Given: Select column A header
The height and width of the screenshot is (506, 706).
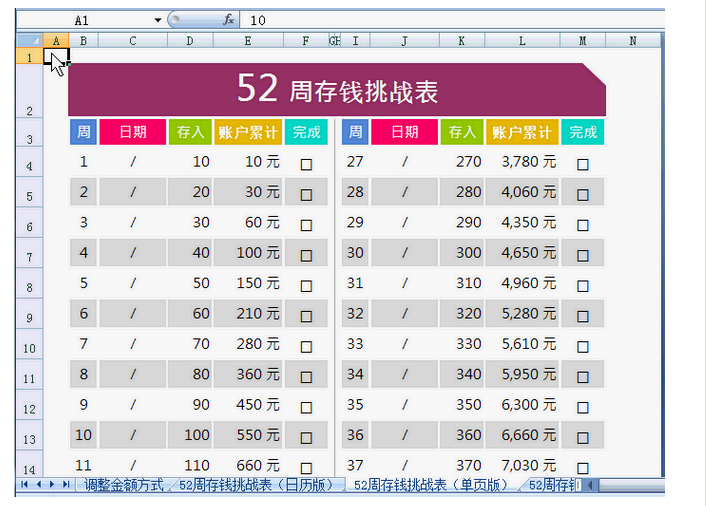Looking at the screenshot, I should pyautogui.click(x=56, y=41).
